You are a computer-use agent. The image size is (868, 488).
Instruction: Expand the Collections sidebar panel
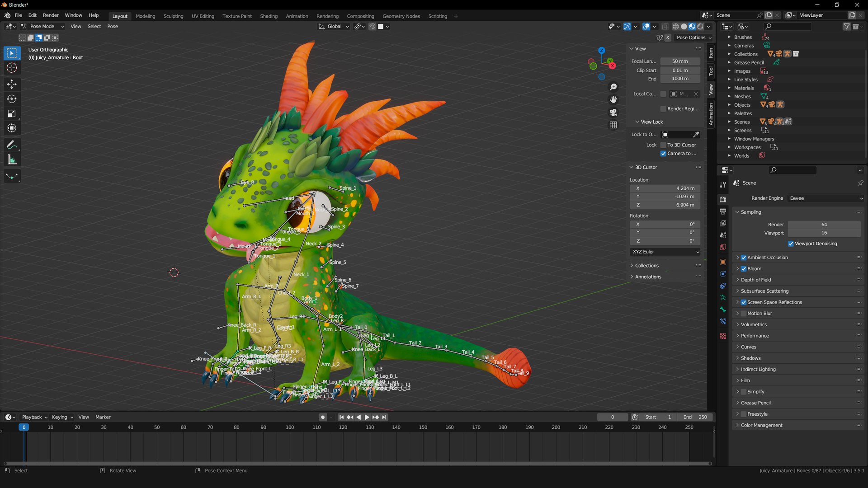[646, 266]
